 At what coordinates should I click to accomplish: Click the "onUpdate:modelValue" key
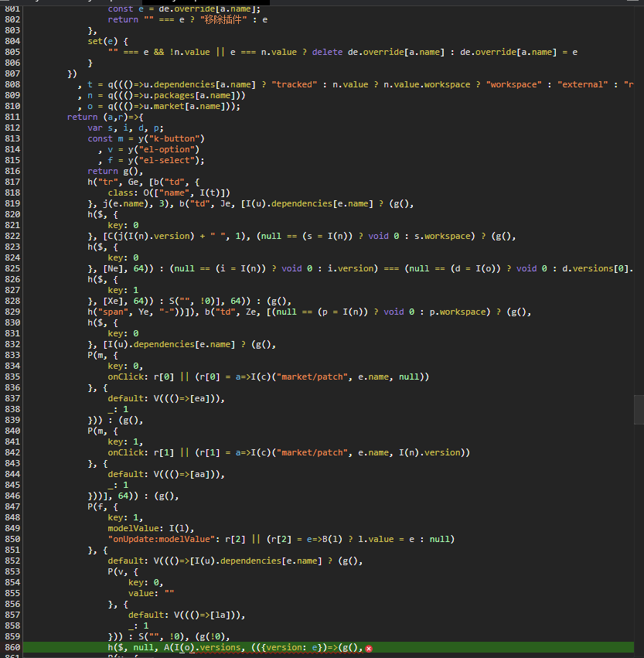pyautogui.click(x=162, y=539)
